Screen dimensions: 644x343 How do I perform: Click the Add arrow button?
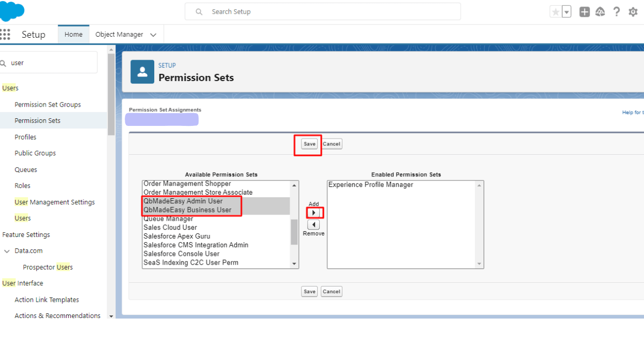tap(314, 213)
